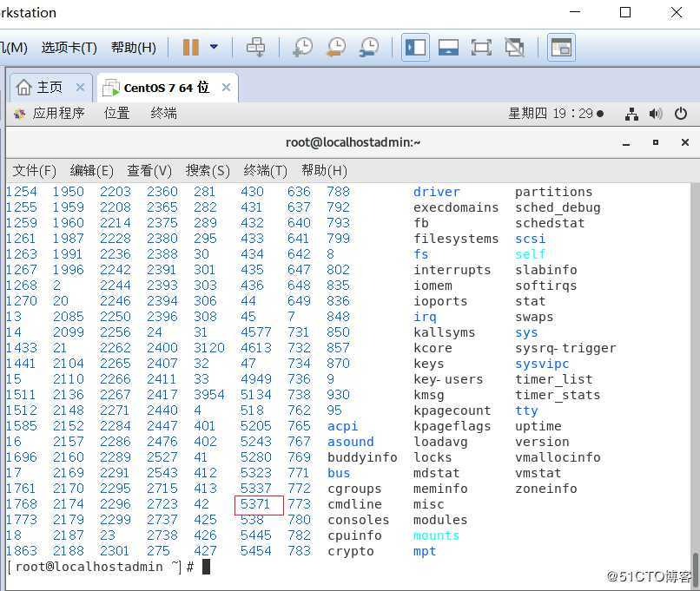The width and height of the screenshot is (700, 591).
Task: Click the cyan 'self' entry
Action: tap(531, 254)
